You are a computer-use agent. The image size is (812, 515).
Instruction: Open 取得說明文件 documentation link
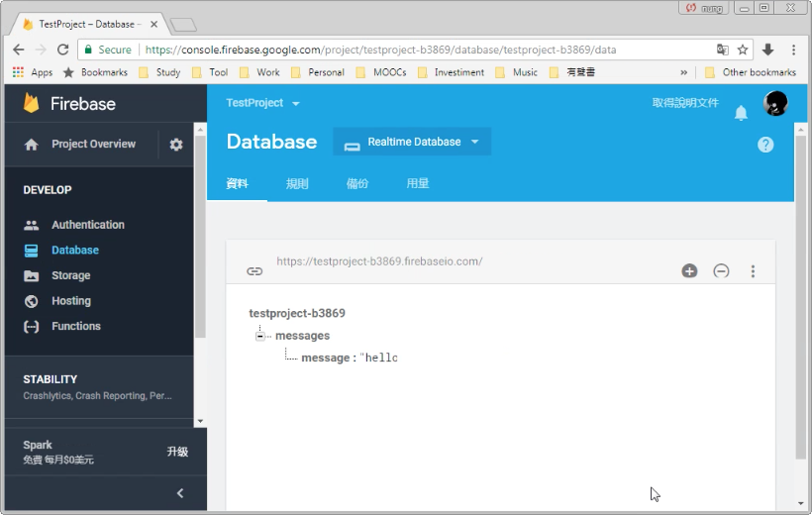[x=685, y=103]
